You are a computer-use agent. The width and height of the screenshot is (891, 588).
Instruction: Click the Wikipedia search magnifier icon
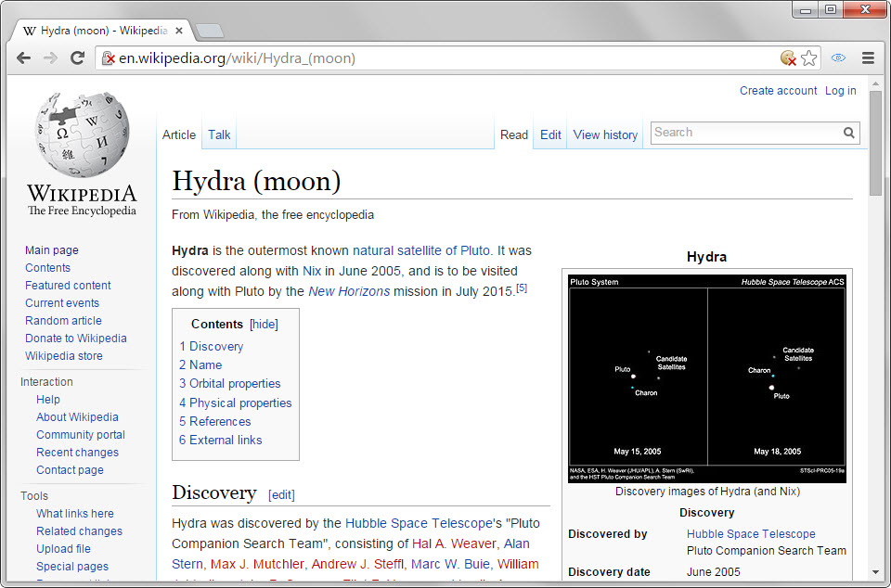[x=848, y=133]
